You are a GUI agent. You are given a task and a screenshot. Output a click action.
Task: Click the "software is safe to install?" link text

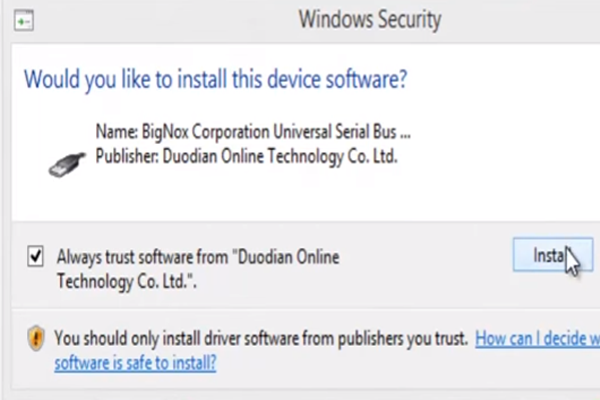click(135, 361)
